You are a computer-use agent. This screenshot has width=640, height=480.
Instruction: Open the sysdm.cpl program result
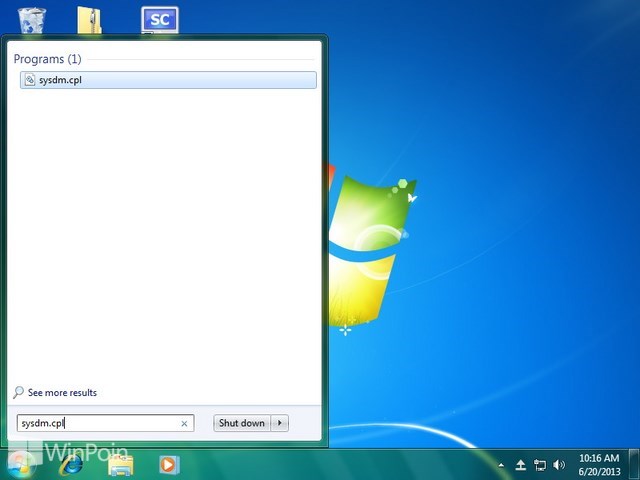coord(168,80)
